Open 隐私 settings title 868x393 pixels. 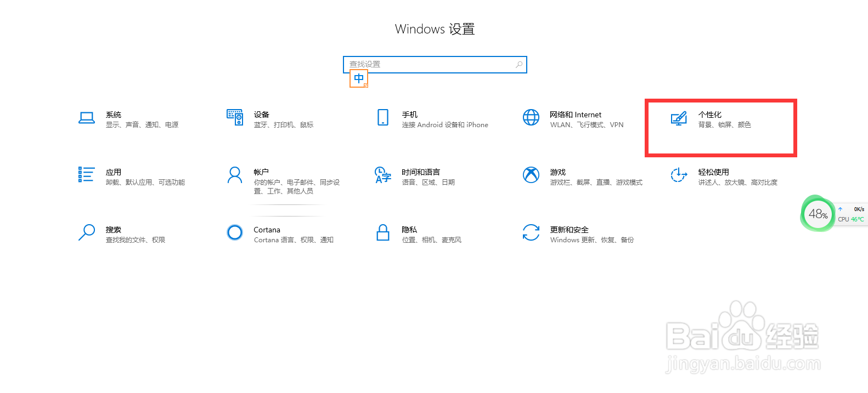point(409,230)
